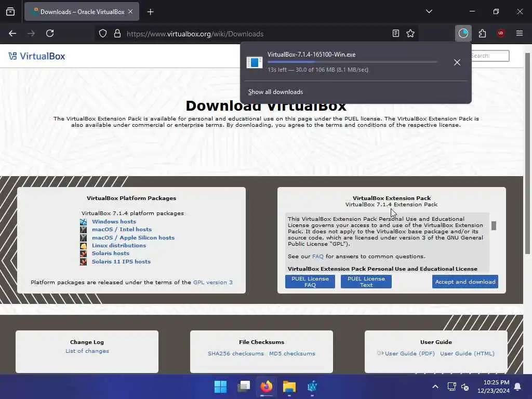Go back to the previous page
Screen dimensions: 532x399
[12, 33]
